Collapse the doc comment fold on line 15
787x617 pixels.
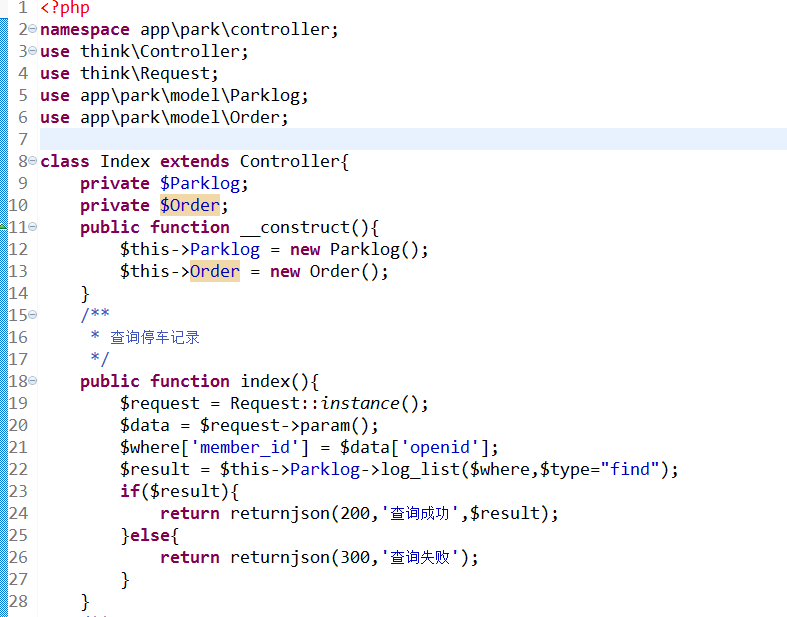pyautogui.click(x=33, y=316)
